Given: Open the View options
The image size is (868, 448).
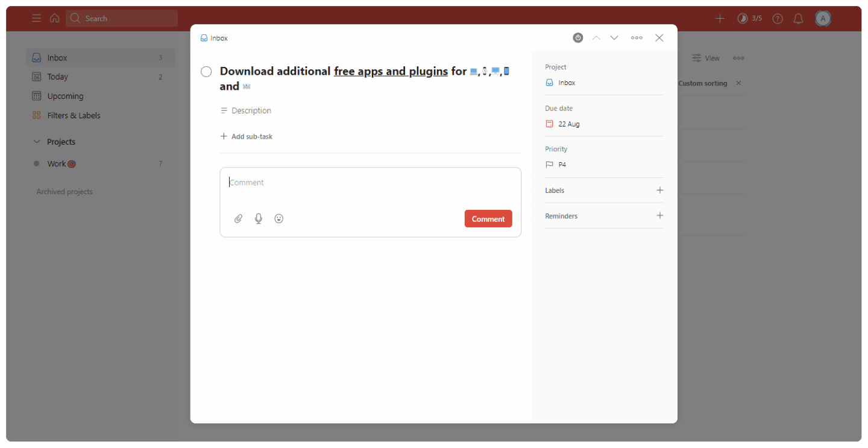Looking at the screenshot, I should tap(706, 58).
